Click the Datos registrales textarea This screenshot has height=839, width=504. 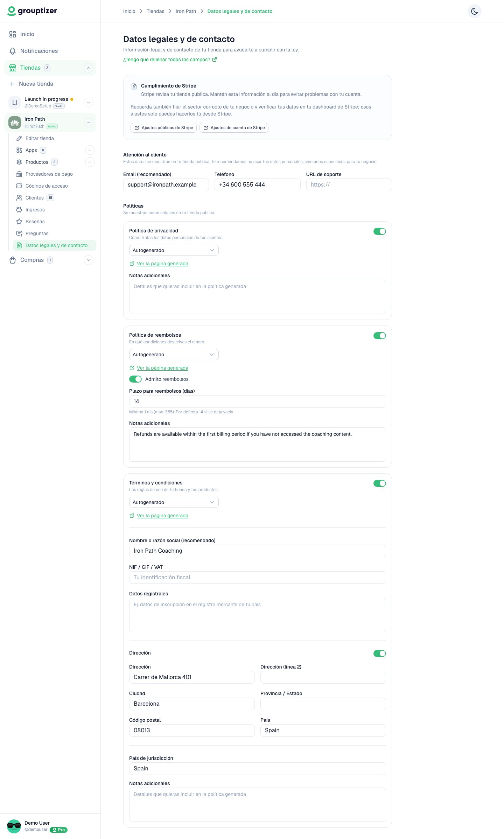click(258, 615)
